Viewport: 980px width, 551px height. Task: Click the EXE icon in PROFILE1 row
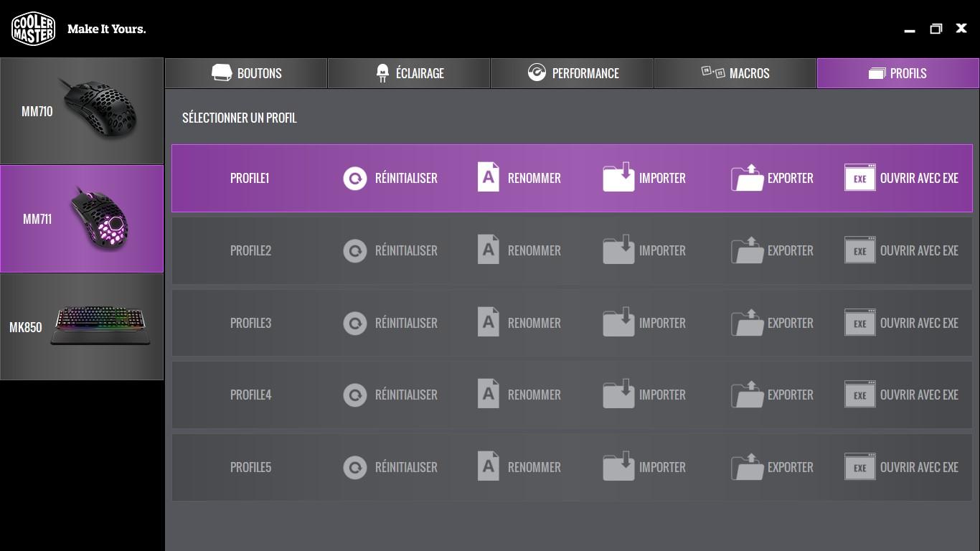859,178
